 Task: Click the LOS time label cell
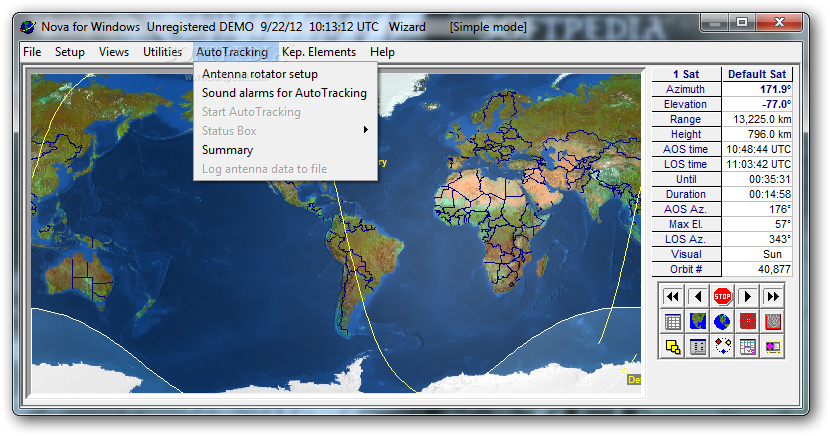tap(686, 165)
